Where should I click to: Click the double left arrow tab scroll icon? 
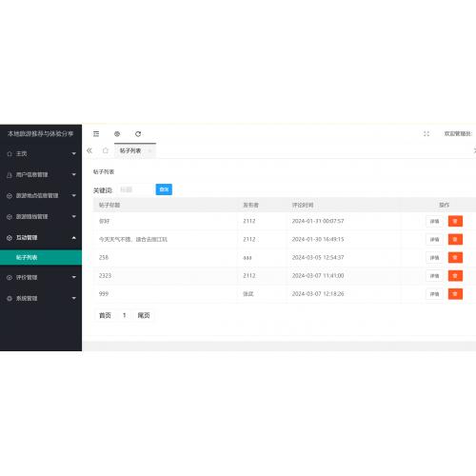pyautogui.click(x=89, y=150)
